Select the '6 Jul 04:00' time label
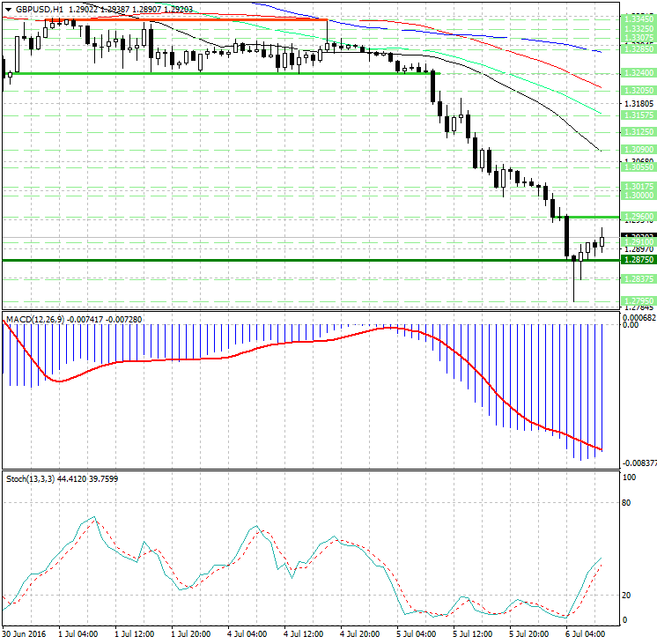 click(583, 633)
